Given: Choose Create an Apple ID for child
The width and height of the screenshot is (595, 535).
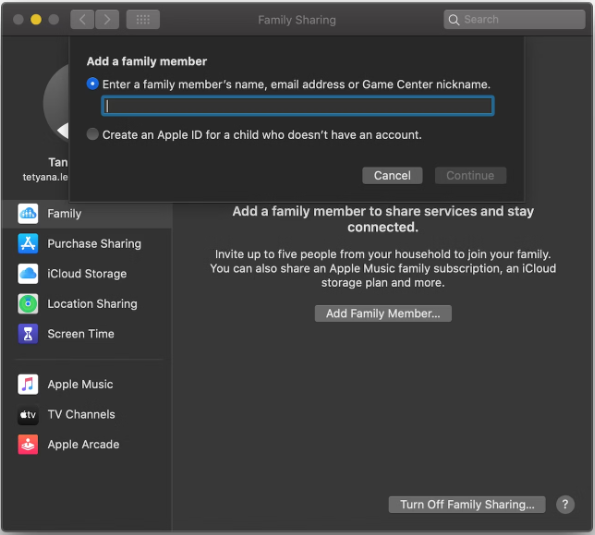Looking at the screenshot, I should coord(92,134).
